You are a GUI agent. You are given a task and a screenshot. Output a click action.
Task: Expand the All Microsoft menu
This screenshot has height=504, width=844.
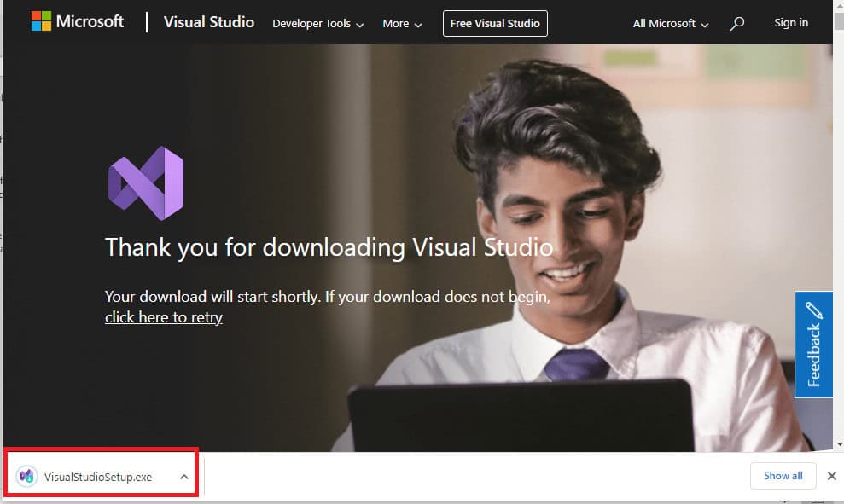(670, 24)
